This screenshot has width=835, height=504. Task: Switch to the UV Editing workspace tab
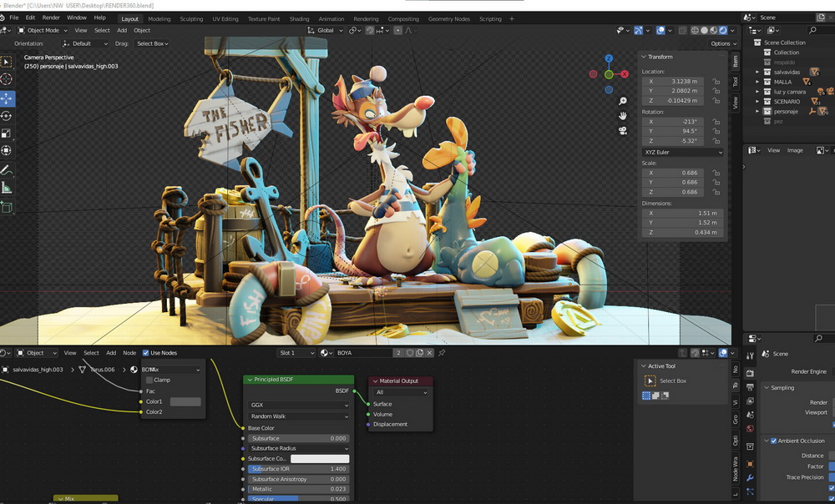[225, 18]
